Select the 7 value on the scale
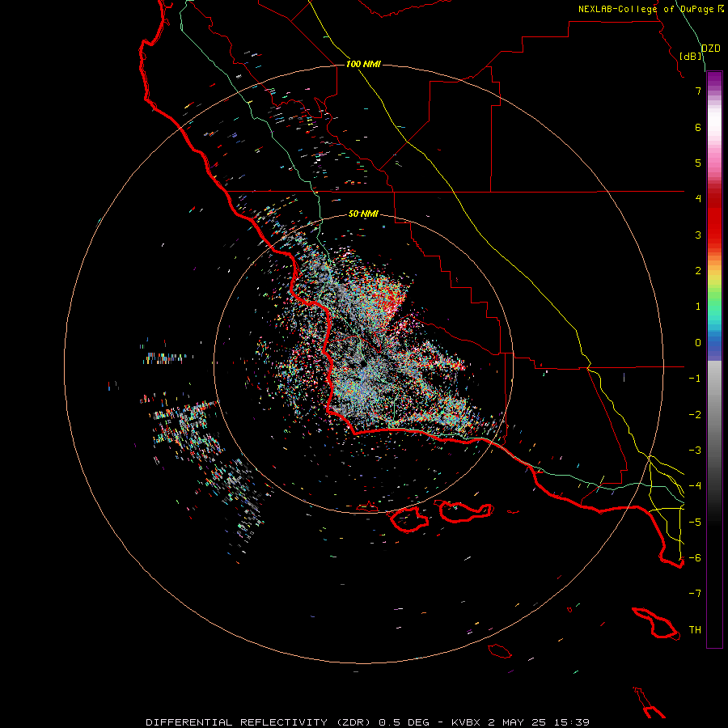Viewport: 728px width, 728px height. pyautogui.click(x=698, y=91)
